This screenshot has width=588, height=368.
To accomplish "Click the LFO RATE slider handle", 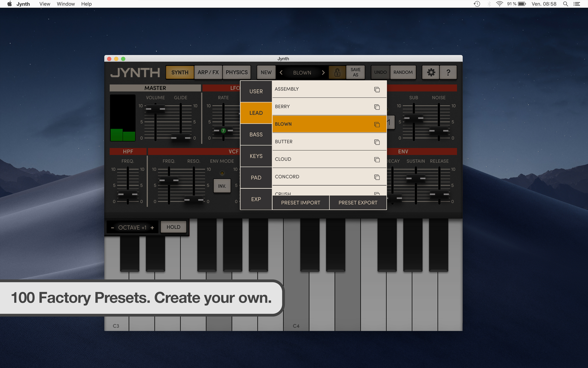I will (x=223, y=131).
